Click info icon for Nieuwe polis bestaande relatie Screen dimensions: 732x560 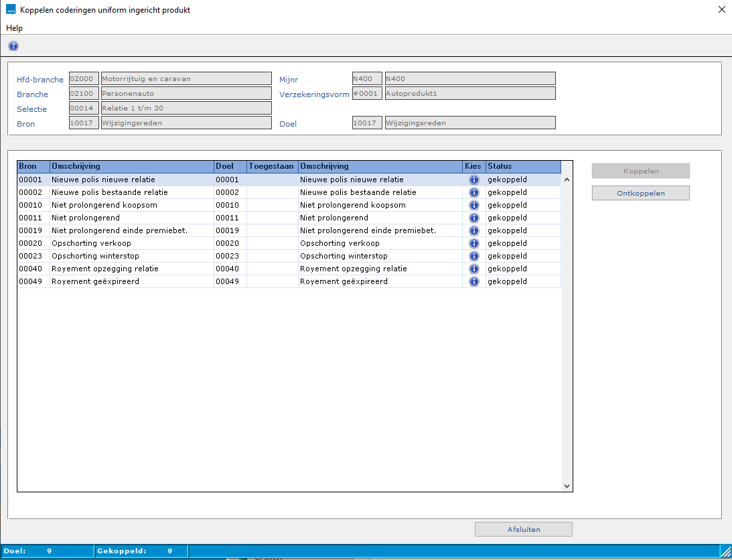(x=474, y=192)
